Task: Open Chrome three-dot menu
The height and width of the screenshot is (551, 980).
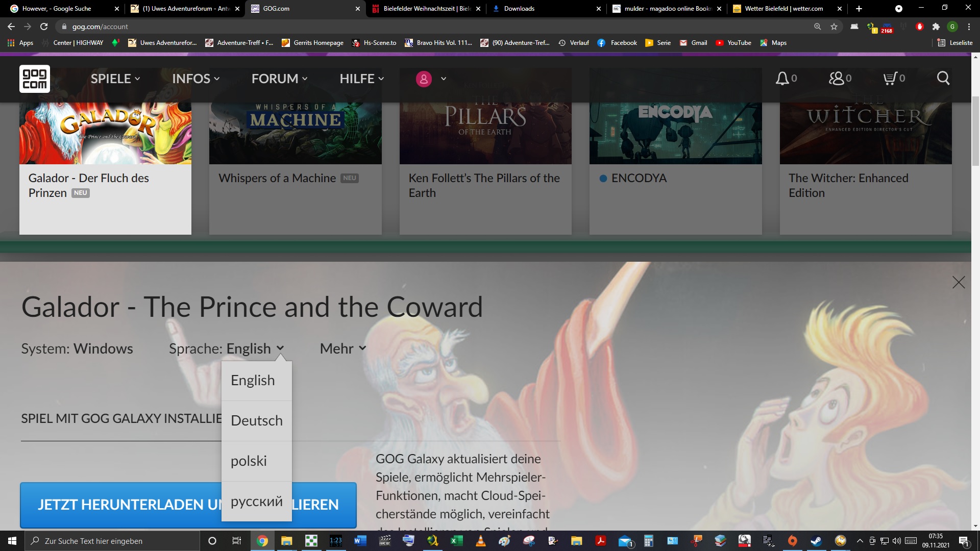Action: 969,27
